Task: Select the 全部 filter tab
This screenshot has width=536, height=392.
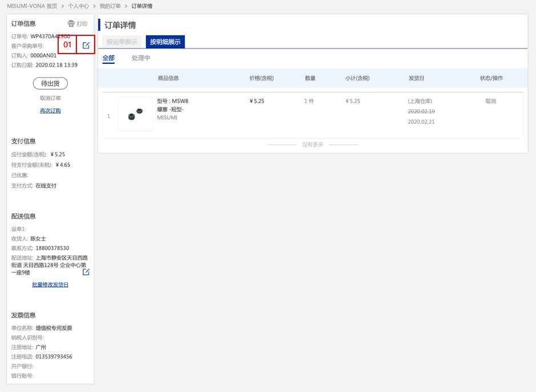Action: pos(108,58)
